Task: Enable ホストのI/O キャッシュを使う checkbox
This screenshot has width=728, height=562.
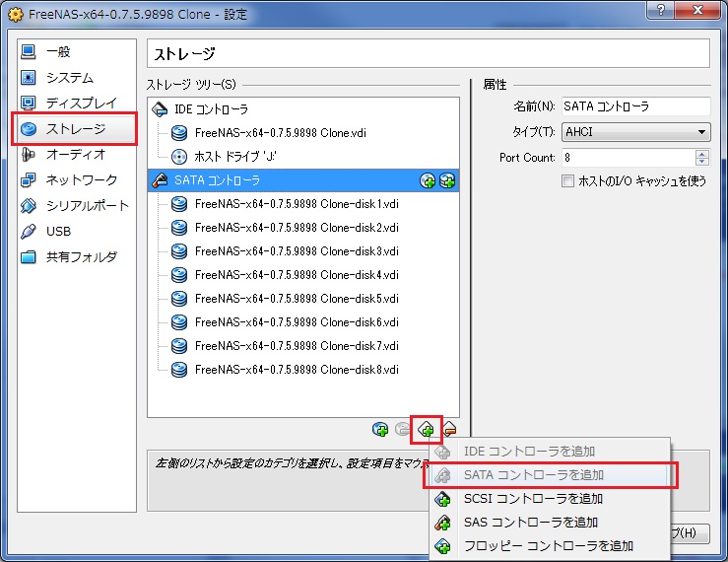Action: (x=567, y=180)
